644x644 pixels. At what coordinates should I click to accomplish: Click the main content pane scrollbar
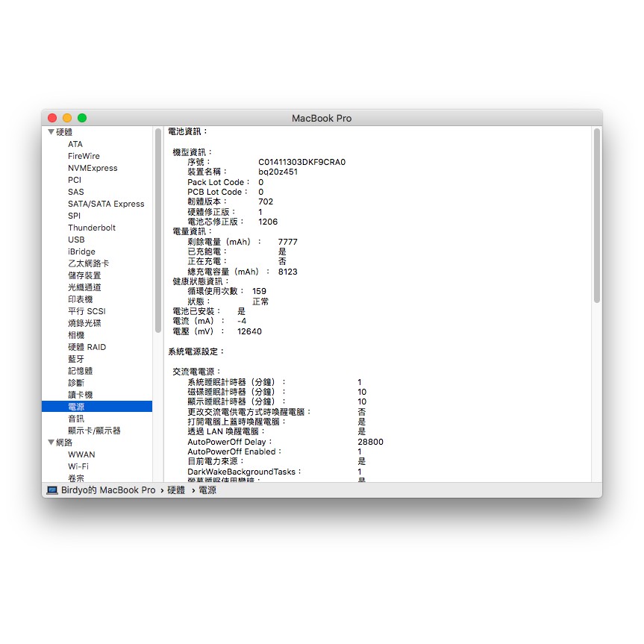(x=596, y=215)
